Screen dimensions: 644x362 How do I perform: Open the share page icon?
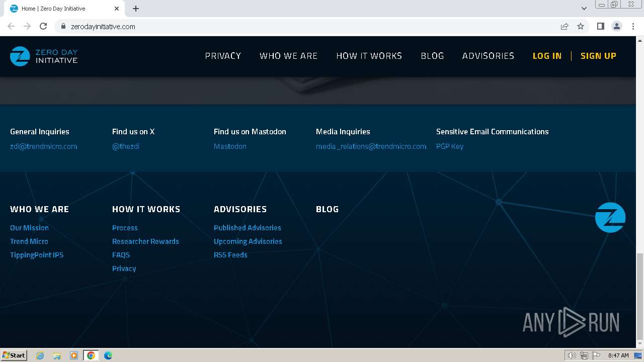[x=565, y=26]
